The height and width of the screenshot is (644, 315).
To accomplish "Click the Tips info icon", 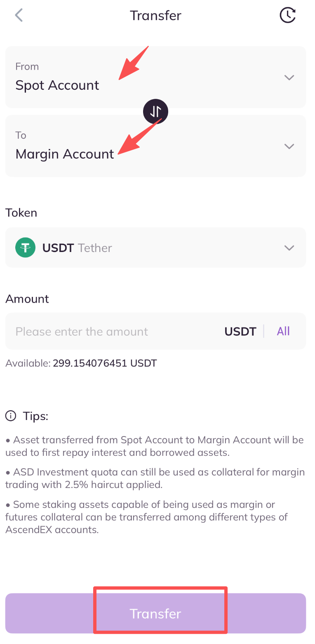I will 10,416.
